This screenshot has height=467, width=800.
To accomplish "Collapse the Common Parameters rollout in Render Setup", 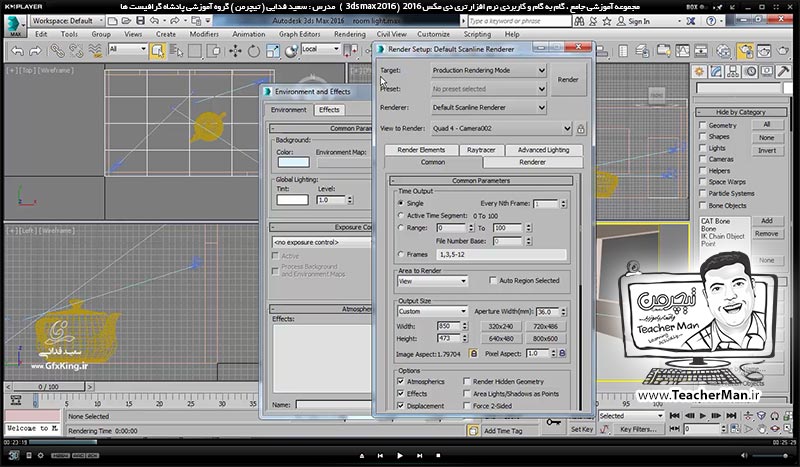I will [x=481, y=181].
